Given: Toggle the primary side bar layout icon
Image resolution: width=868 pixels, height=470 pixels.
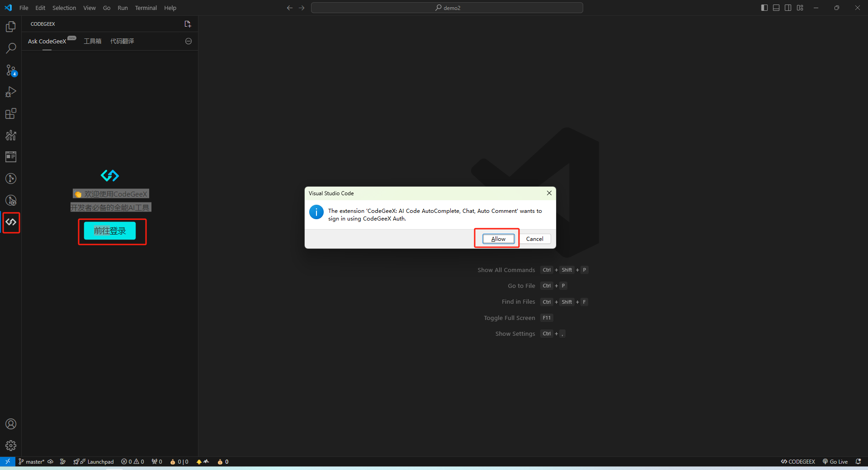Looking at the screenshot, I should coord(764,8).
